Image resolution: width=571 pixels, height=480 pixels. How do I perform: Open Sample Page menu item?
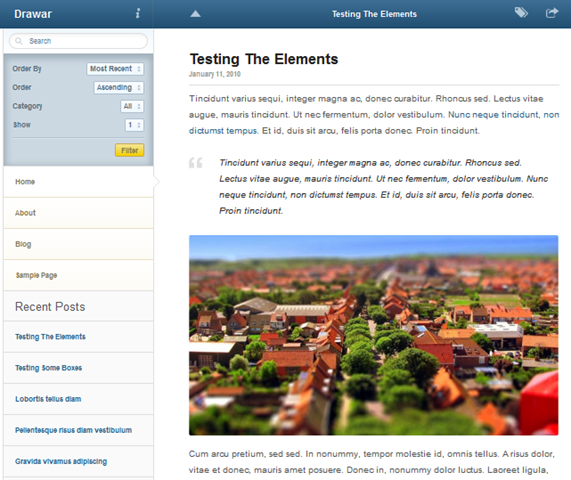[78, 275]
